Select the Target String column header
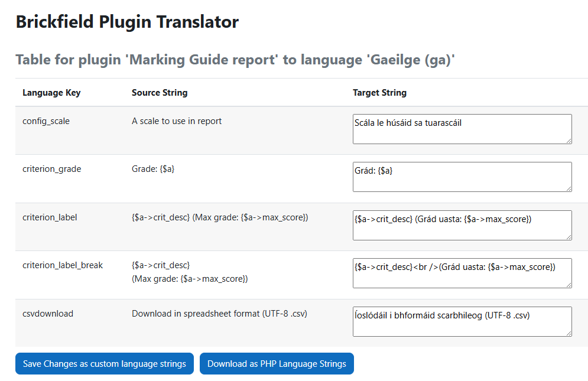 click(379, 93)
